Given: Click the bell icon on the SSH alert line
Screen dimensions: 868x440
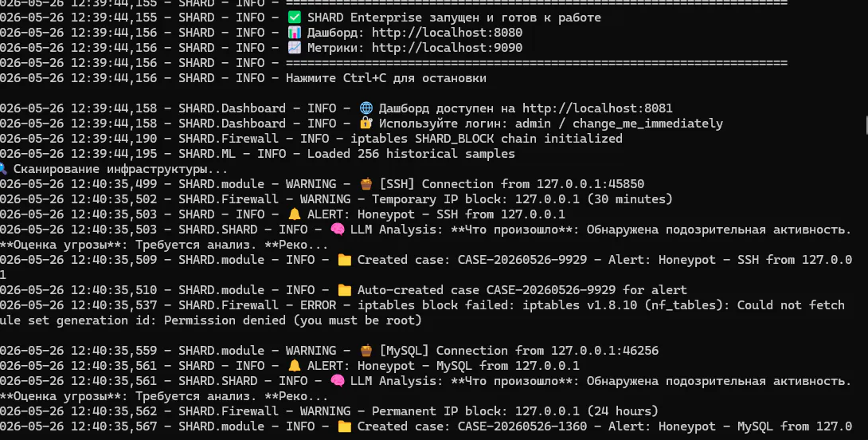Looking at the screenshot, I should (294, 214).
